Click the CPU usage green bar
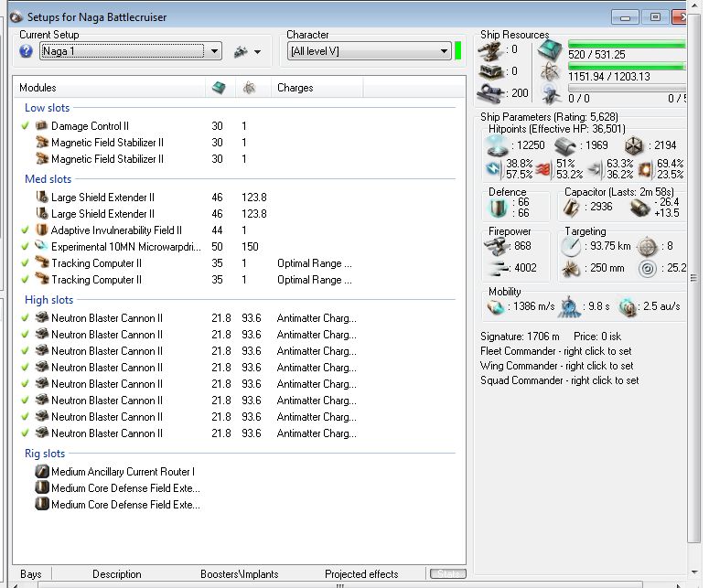The width and height of the screenshot is (709, 588). [x=627, y=44]
